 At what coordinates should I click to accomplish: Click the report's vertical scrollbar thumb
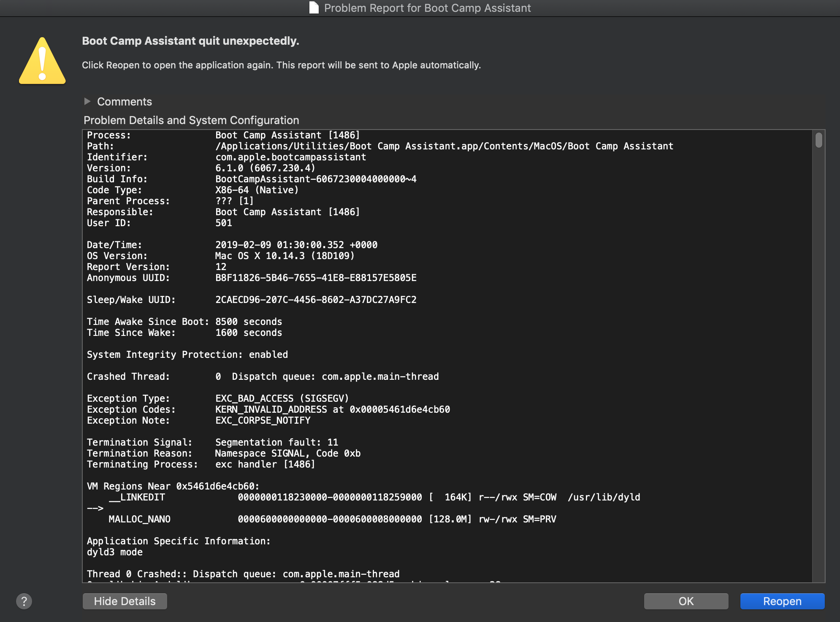coord(818,140)
